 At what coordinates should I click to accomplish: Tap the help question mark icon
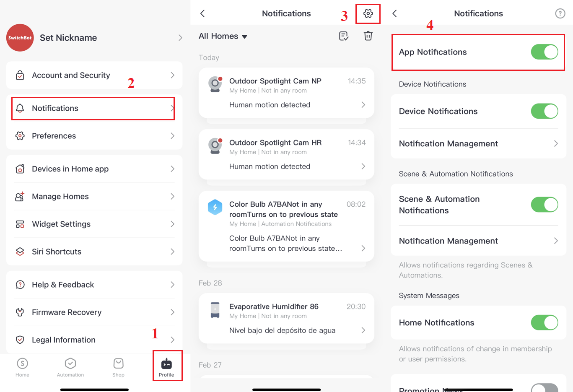pos(560,13)
